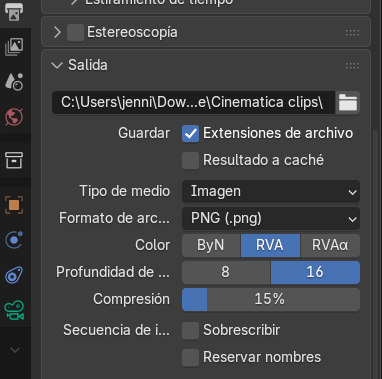The height and width of the screenshot is (379, 382).
Task: Click the output path field Cinematica clips
Action: pyautogui.click(x=193, y=102)
